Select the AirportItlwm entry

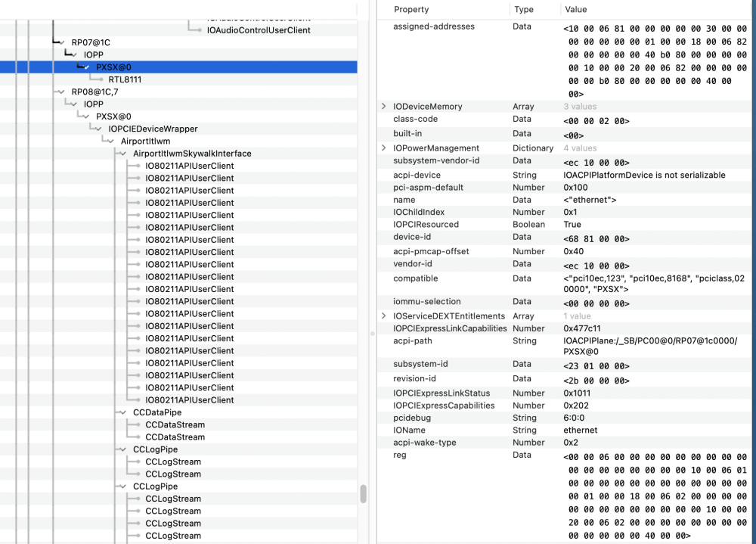pos(146,141)
